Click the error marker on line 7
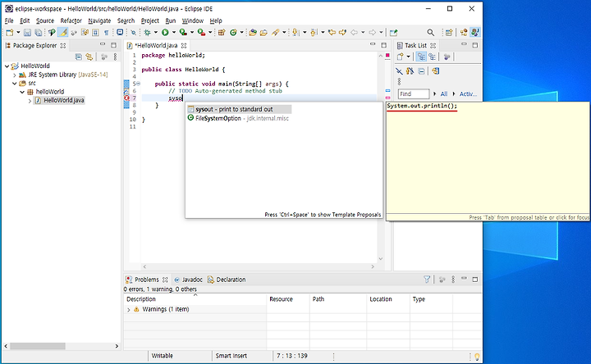 (x=126, y=98)
